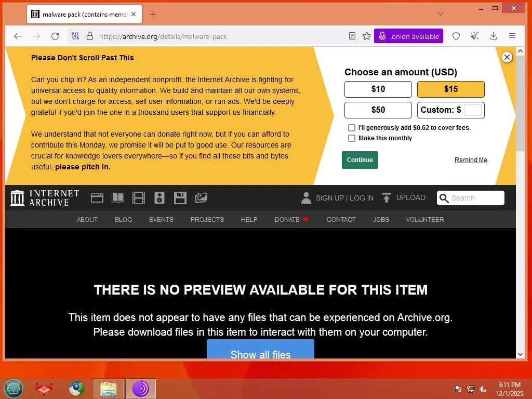Open the Audio speaker icon
This screenshot has height=399, width=532.
point(159,198)
